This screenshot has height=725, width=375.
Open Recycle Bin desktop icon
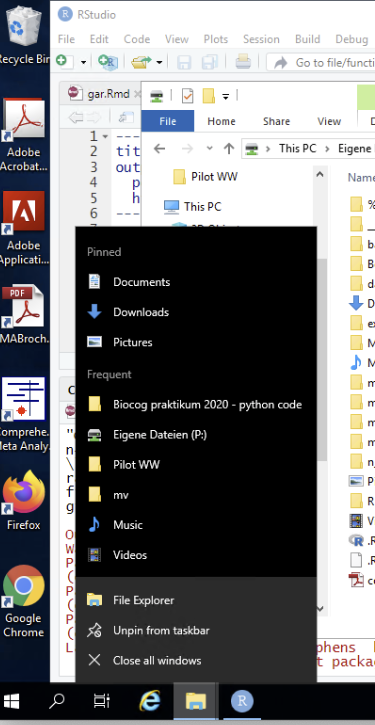click(24, 35)
